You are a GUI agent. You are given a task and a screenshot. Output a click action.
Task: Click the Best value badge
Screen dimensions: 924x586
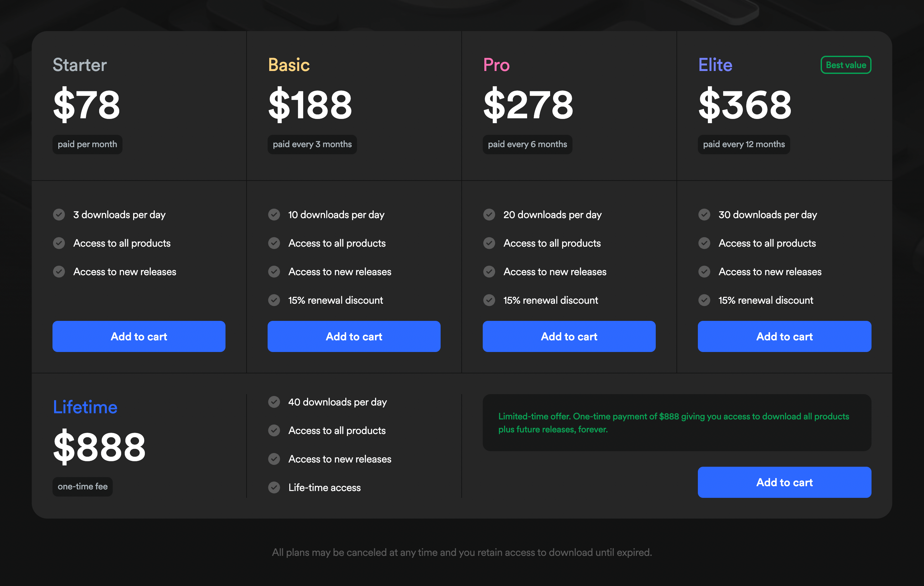(845, 65)
